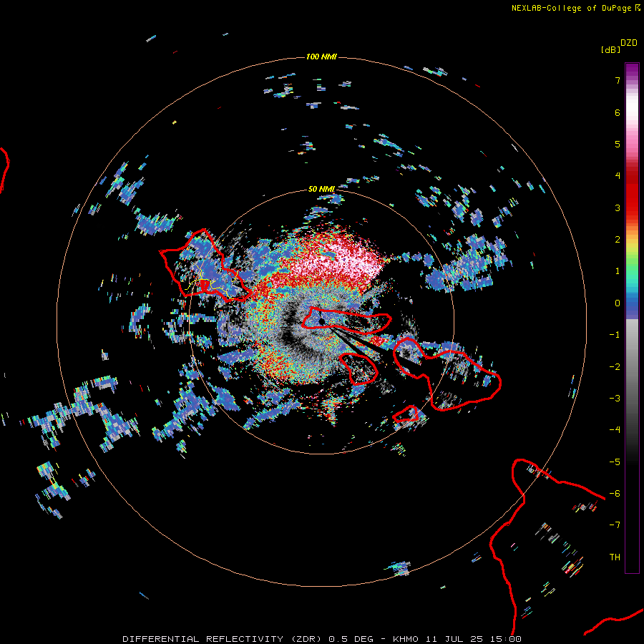
Task: Click the -5 dB legend value
Action: tap(615, 462)
